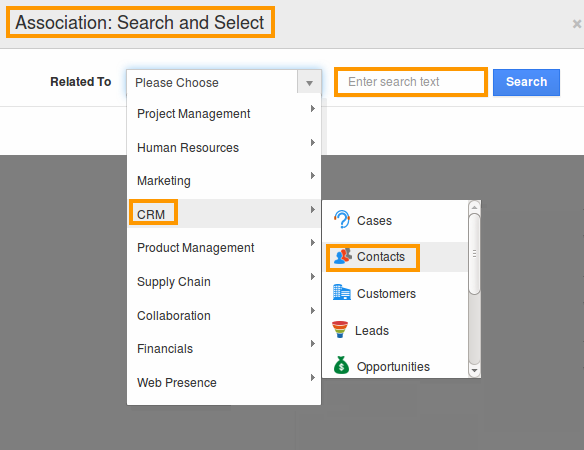584x450 pixels.
Task: Click the submenu scrollbar down arrow
Action: click(474, 371)
